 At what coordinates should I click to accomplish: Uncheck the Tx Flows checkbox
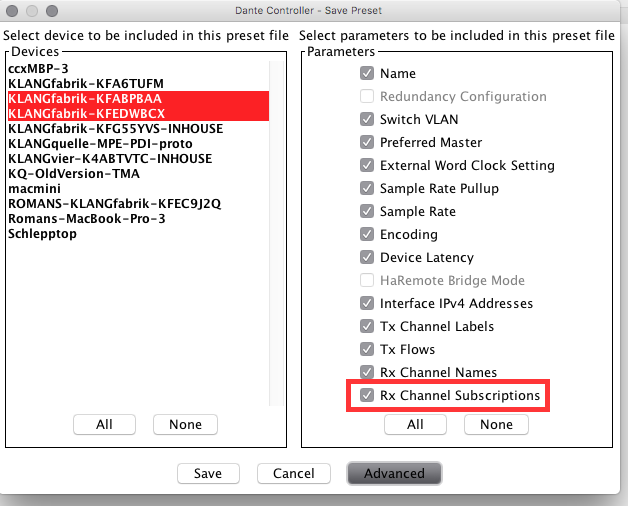coord(367,349)
